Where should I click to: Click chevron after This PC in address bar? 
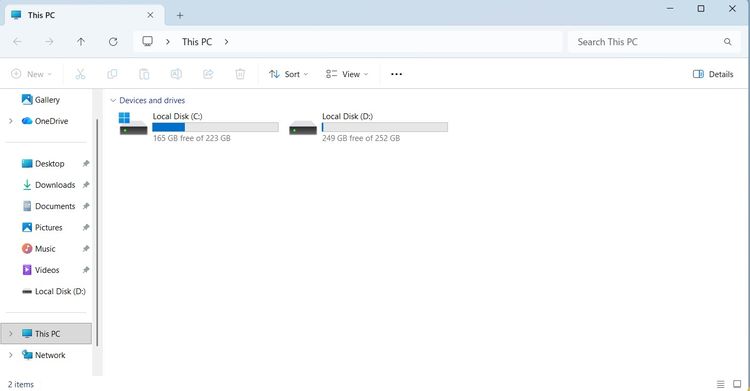pyautogui.click(x=226, y=42)
